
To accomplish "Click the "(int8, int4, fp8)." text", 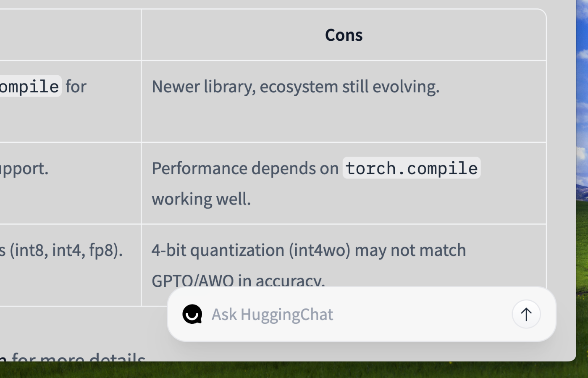I will coord(66,250).
